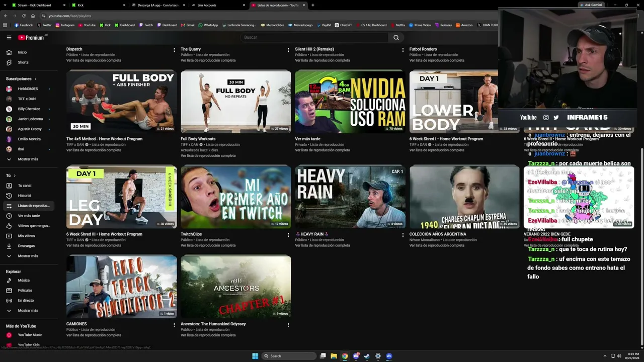This screenshot has width=644, height=362.
Task: Click the browser home button
Action: coord(33,16)
